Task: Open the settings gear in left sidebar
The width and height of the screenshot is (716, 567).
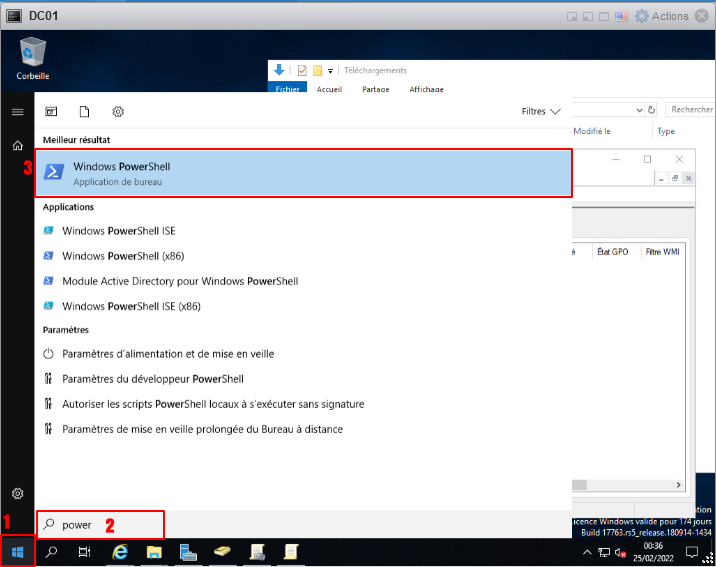Action: (17, 493)
